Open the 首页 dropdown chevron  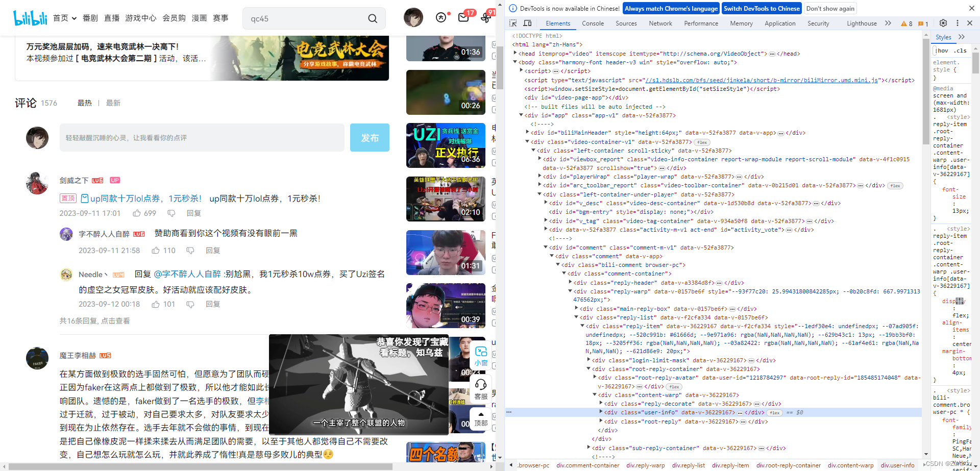tap(73, 18)
